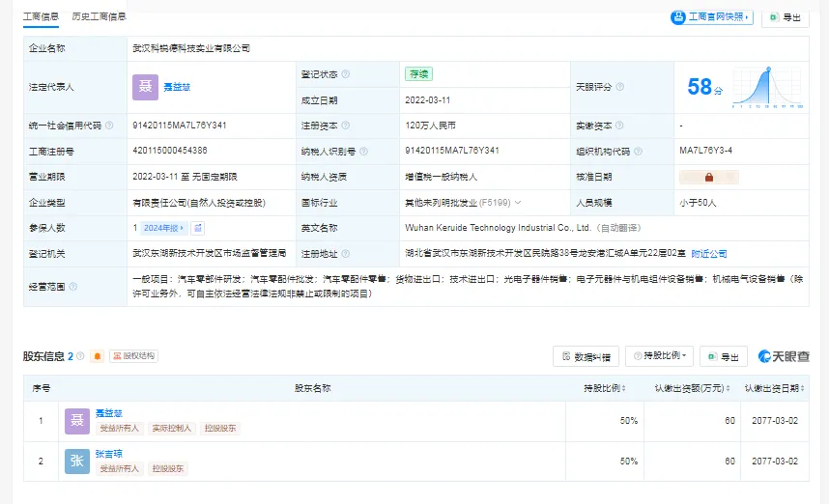Select the credit code beside 统一社会信用代码
This screenshot has width=829, height=504.
point(179,126)
